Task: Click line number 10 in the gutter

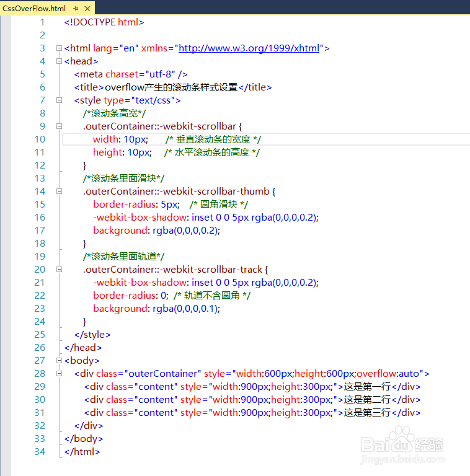Action: tap(40, 139)
